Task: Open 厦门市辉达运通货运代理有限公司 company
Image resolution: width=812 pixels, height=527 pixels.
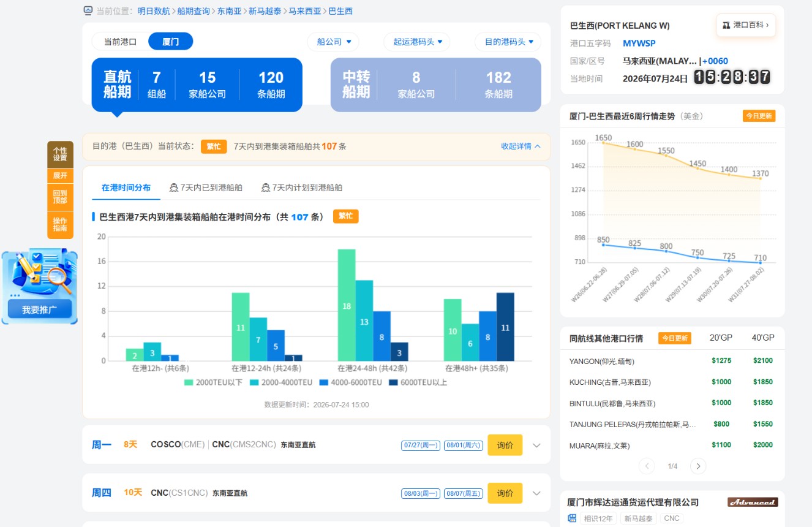Action: [x=633, y=502]
